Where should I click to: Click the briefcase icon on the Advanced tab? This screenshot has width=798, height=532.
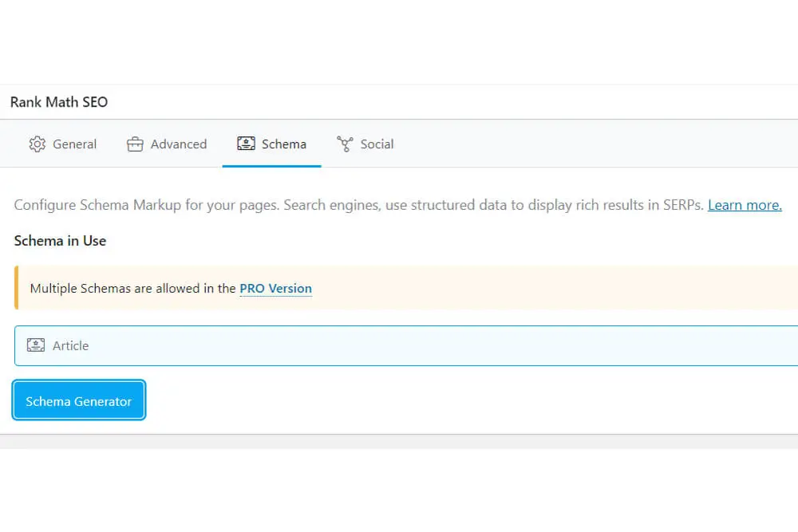(134, 144)
